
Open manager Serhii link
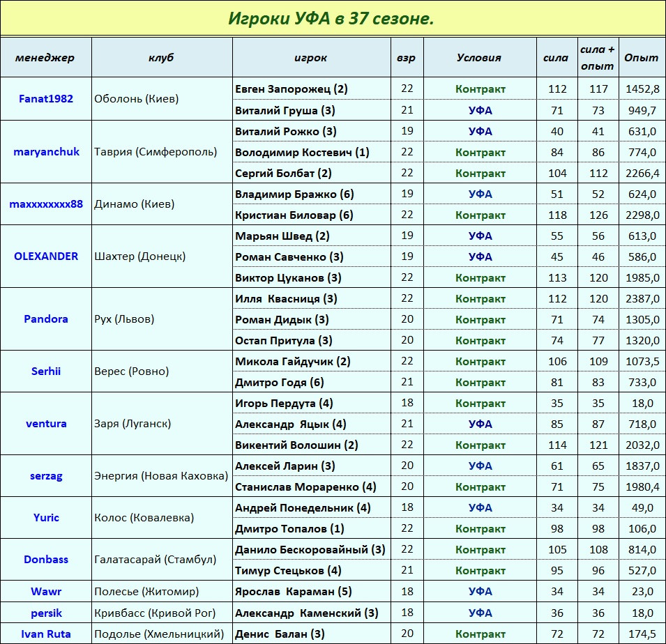coord(46,371)
